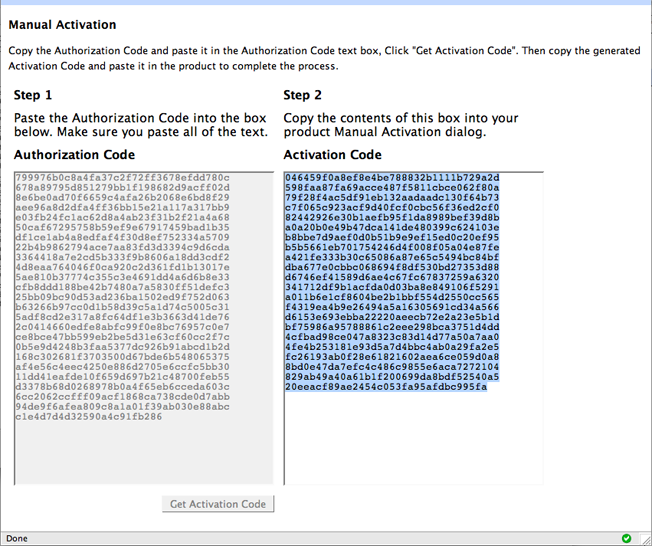Click activation line starting 20eeacf89ae2

[x=386, y=387]
